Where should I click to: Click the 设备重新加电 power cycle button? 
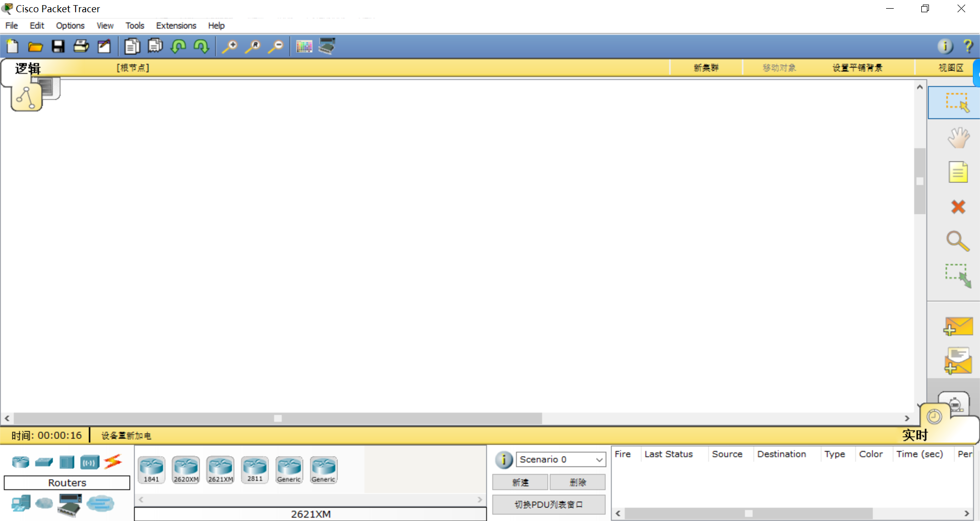tap(126, 436)
